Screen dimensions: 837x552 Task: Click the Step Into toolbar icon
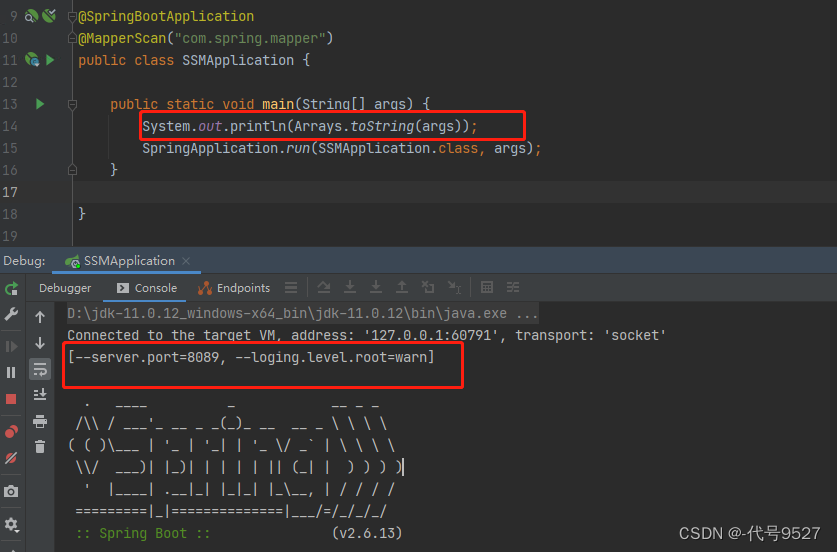(350, 287)
